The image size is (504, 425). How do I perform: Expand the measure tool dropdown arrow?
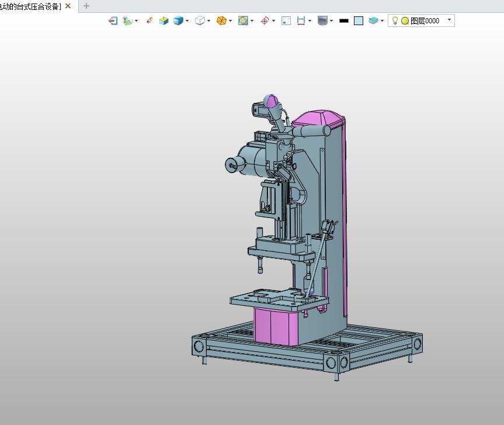pyautogui.click(x=310, y=21)
